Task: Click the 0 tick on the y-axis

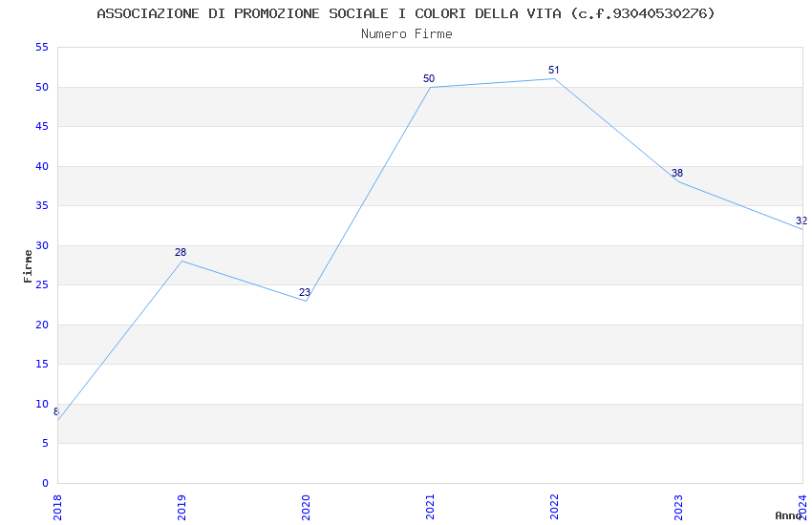Action: pos(45,483)
